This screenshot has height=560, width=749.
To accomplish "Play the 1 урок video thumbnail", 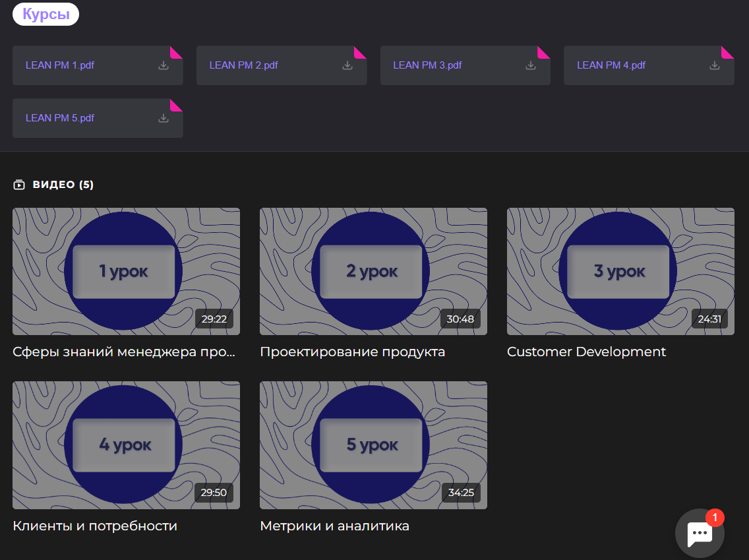I will (x=126, y=271).
